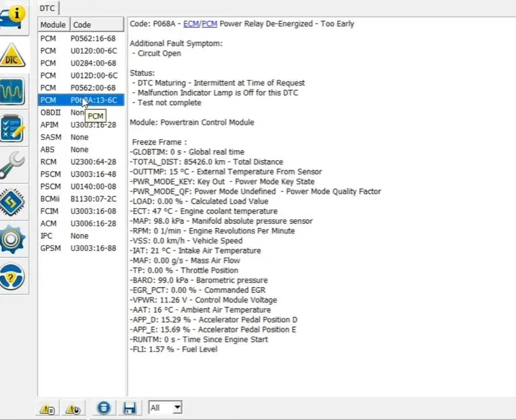This screenshot has width=516, height=420.
Task: Open the vehicle information icon in sidebar
Action: (14, 15)
